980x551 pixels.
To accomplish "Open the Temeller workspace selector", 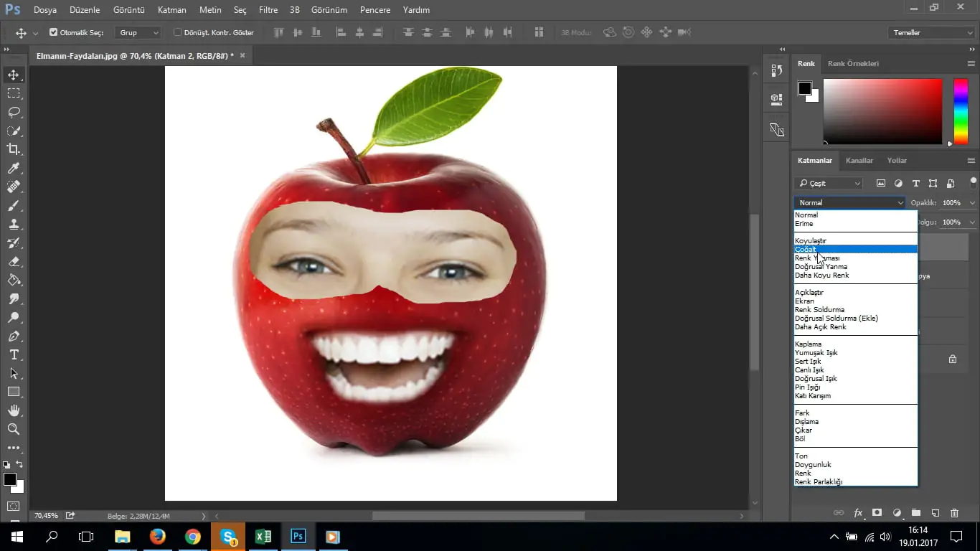I will [x=930, y=32].
